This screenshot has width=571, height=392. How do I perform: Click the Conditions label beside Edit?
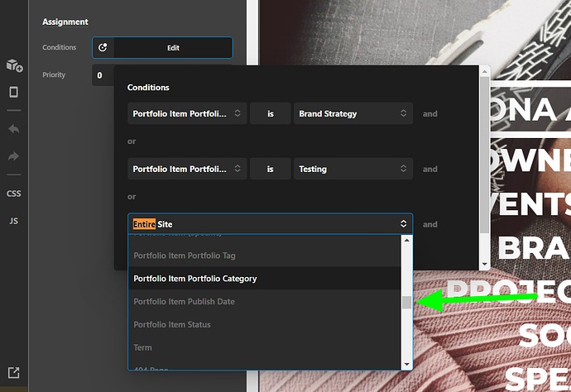(60, 47)
